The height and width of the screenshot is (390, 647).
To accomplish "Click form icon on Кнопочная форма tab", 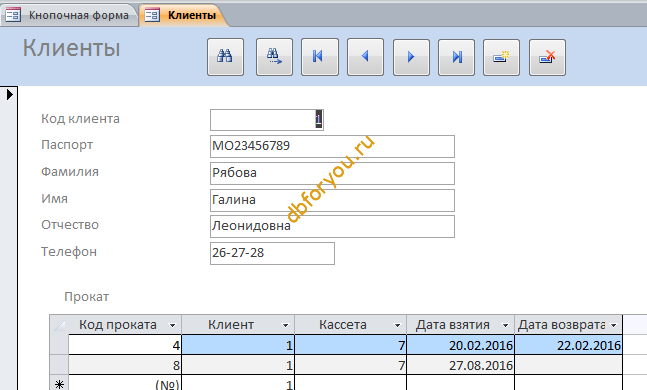I will 12,15.
